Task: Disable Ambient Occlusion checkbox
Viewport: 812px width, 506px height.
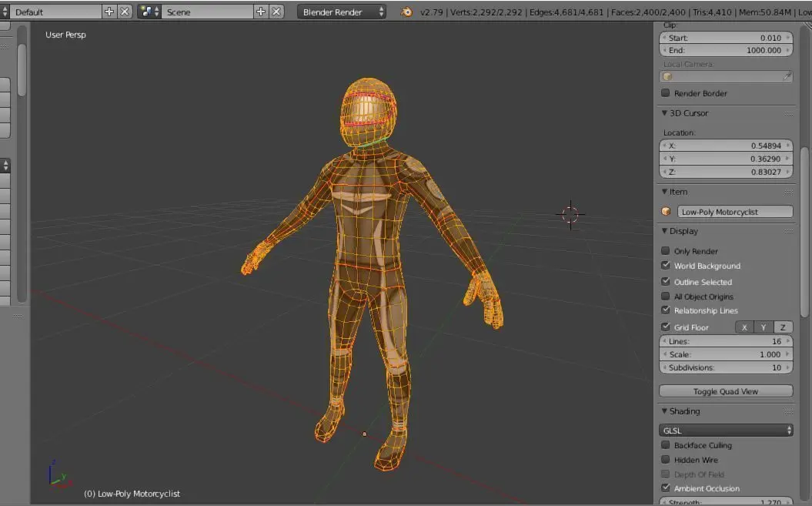Action: pyautogui.click(x=666, y=488)
